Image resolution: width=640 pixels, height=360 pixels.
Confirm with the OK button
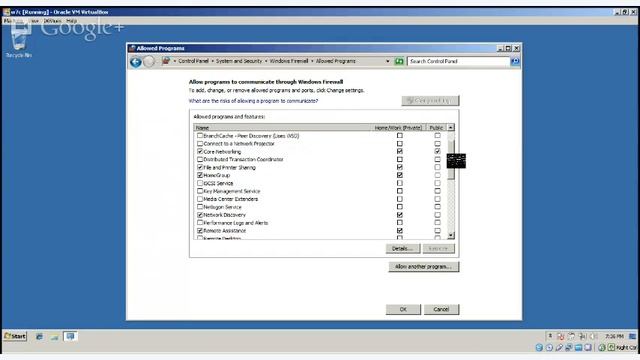coord(403,309)
